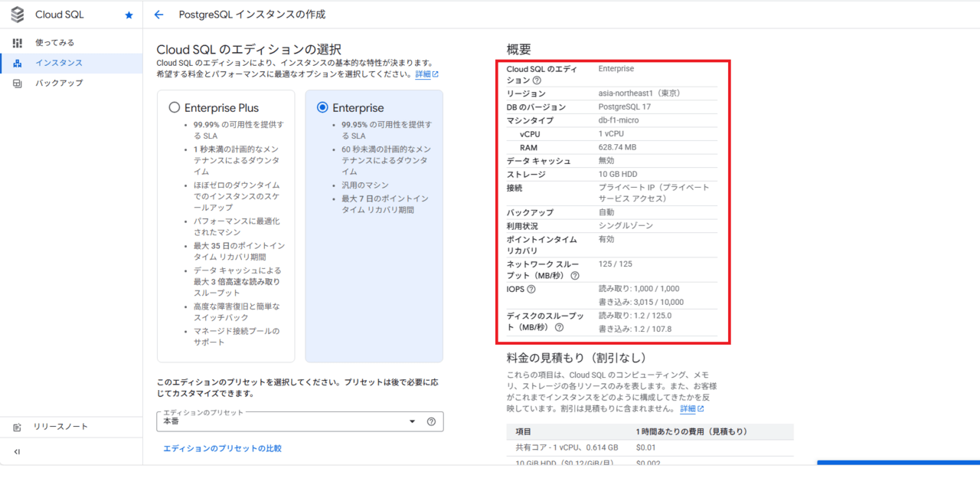Open help icon next to Cloud SQL のエディション
980x485 pixels.
pos(537,80)
